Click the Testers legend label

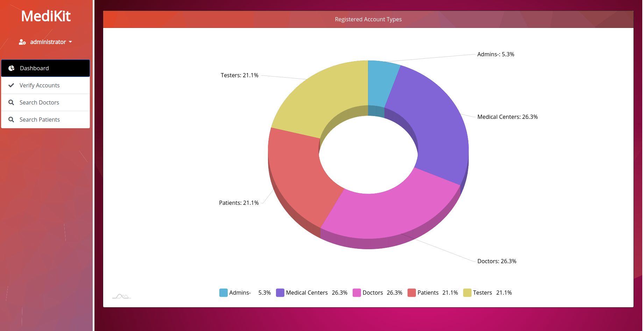point(482,293)
